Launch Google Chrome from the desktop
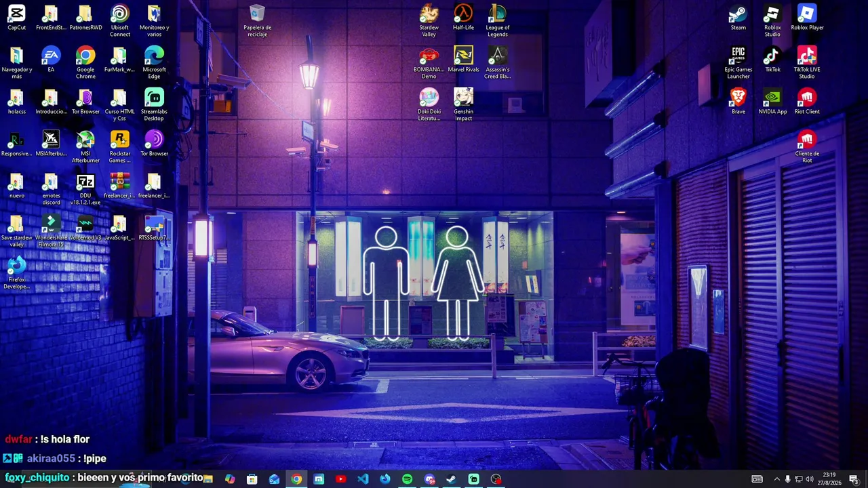868x488 pixels. 85,63
